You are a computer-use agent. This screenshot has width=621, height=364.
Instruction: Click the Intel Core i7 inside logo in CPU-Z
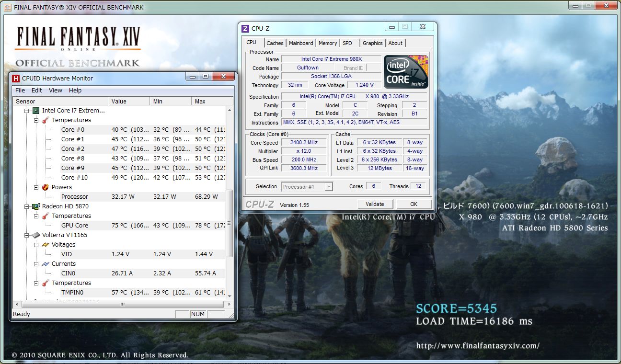pos(406,72)
